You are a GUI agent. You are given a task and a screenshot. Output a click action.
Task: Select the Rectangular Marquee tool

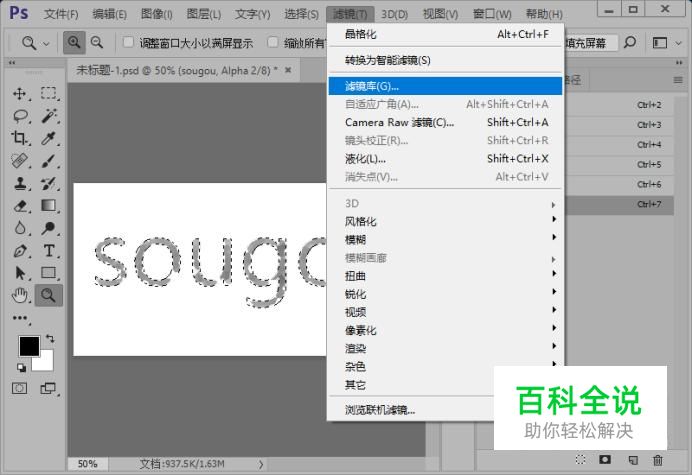tap(49, 94)
